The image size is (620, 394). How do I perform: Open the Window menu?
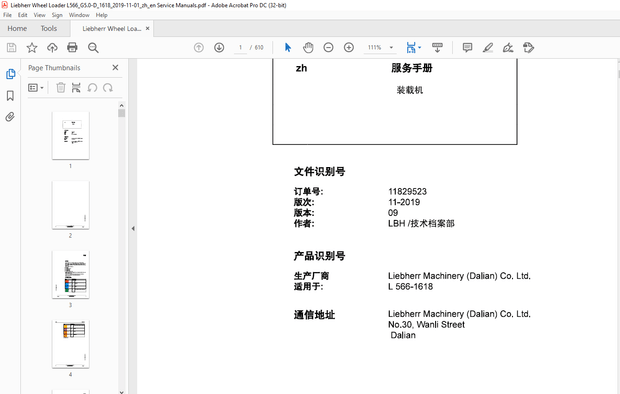[x=79, y=15]
